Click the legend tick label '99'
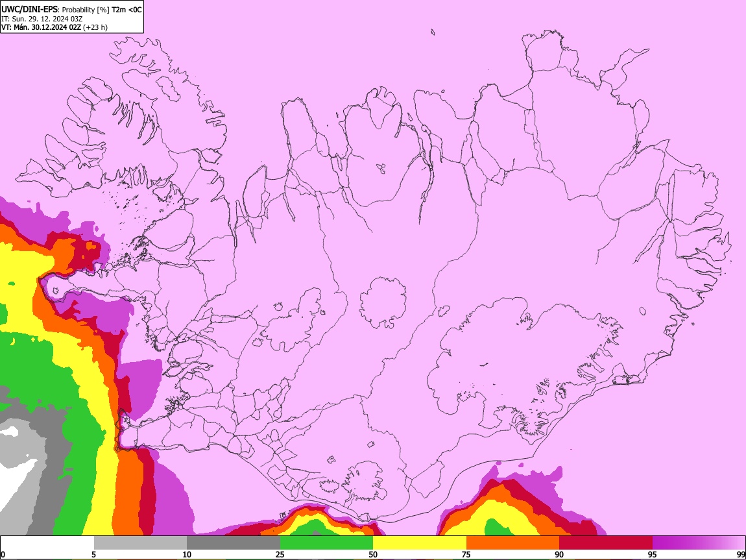 pos(740,554)
